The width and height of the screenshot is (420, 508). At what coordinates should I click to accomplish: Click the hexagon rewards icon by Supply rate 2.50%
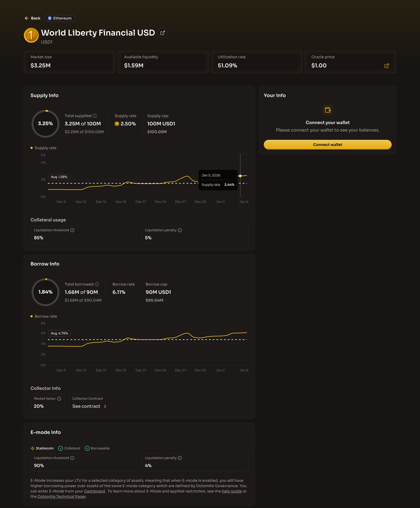[117, 124]
